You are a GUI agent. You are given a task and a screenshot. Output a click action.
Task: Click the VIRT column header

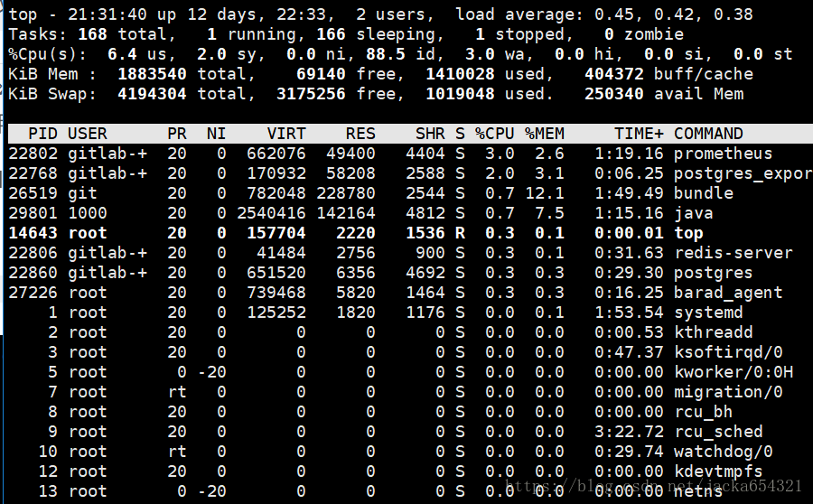coord(286,134)
